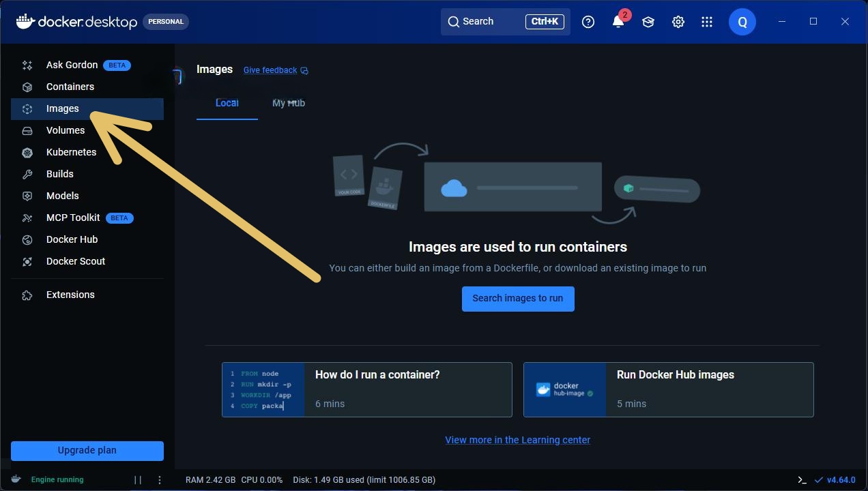Open the apps grid icon

707,22
